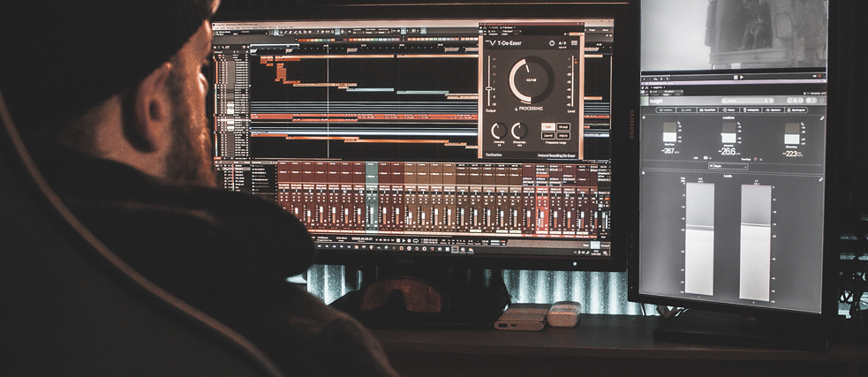Open the T-De-Esser hamburger menu
Screen dimensions: 868x377
pos(574,42)
